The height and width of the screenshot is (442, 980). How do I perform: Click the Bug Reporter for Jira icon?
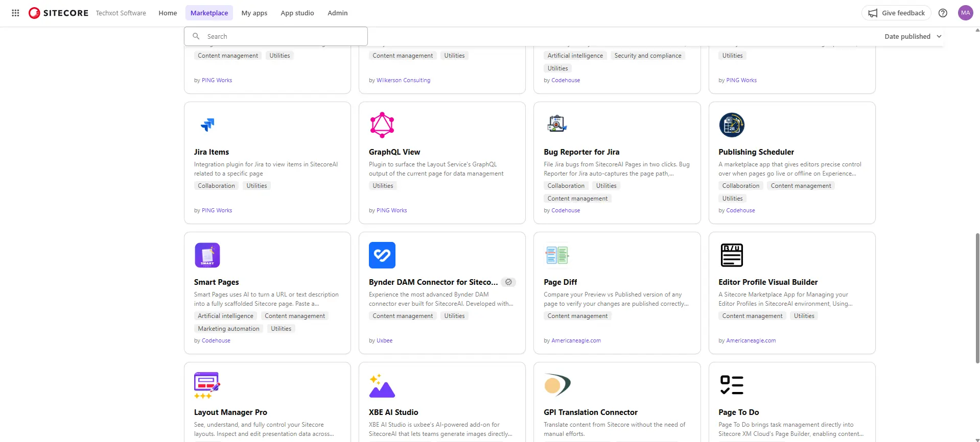point(557,124)
